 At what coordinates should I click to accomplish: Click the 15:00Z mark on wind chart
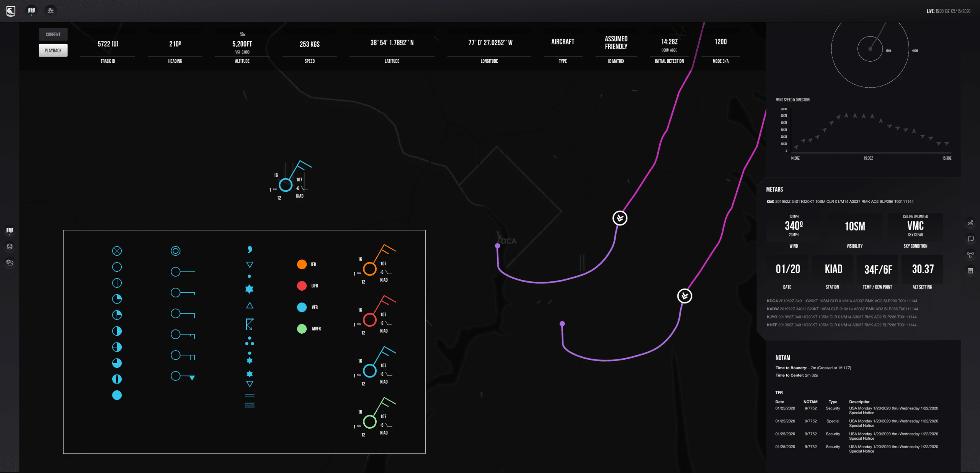click(x=868, y=158)
